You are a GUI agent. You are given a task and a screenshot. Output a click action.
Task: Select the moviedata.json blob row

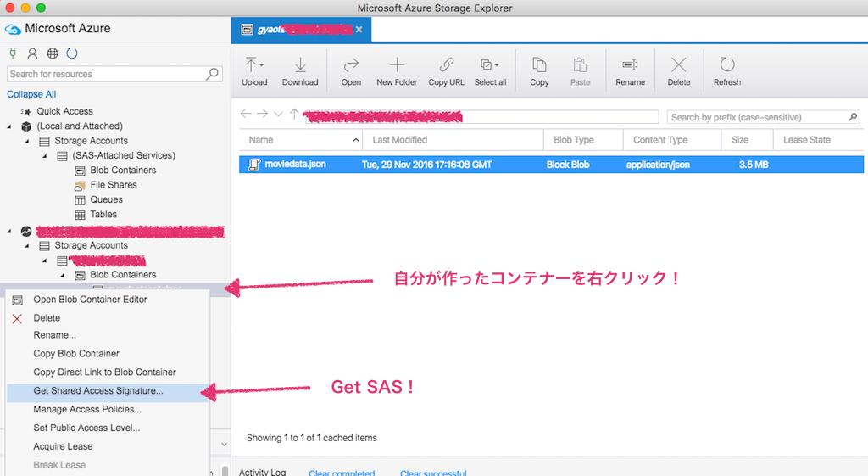[x=551, y=165]
